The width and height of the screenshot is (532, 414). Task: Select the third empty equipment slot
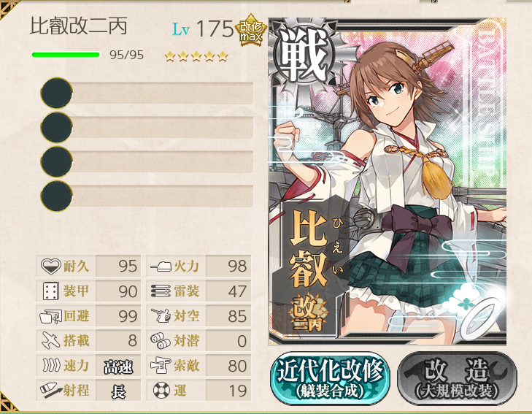coord(147,161)
